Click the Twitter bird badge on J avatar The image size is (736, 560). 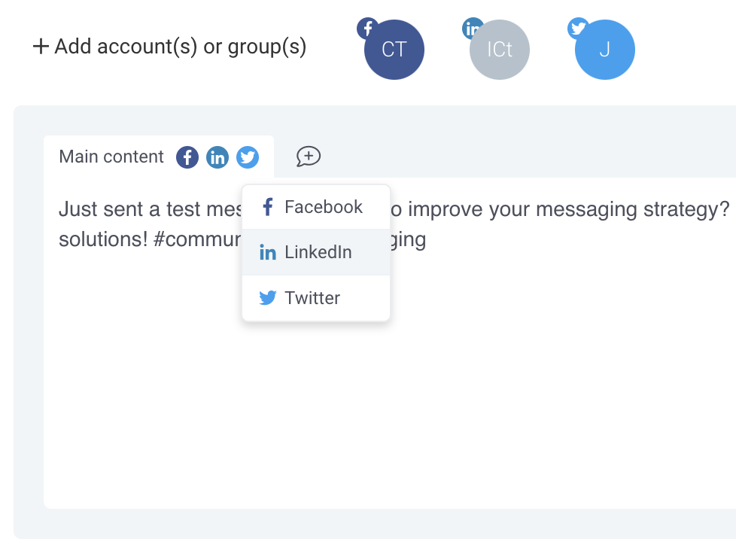click(x=578, y=29)
